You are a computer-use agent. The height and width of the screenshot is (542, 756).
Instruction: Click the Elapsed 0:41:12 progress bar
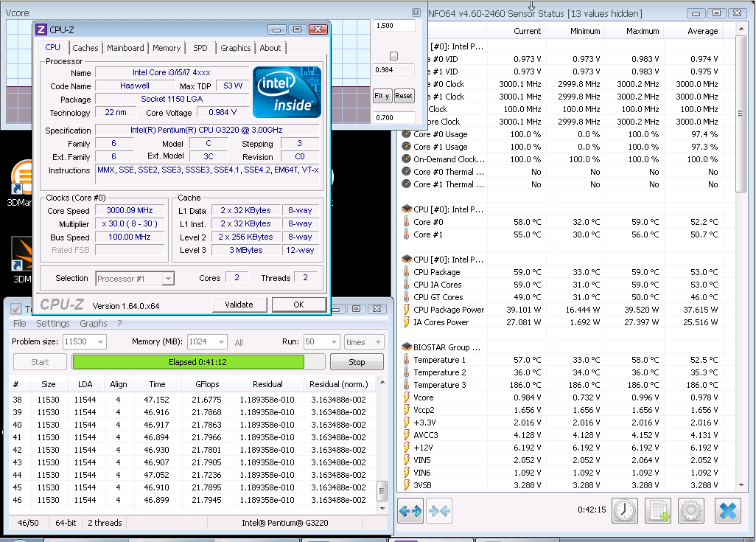pyautogui.click(x=198, y=362)
